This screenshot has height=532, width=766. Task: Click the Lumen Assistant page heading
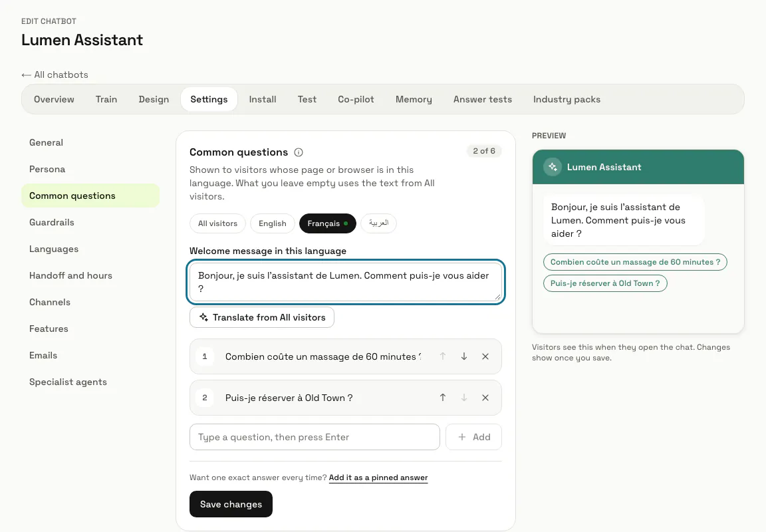82,40
